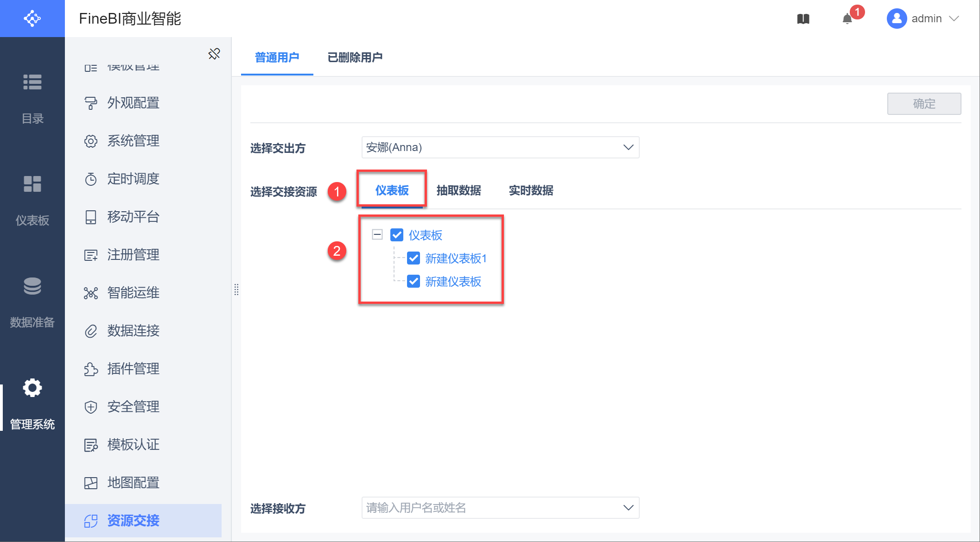Image resolution: width=980 pixels, height=542 pixels.
Task: Open the help book icon
Action: pos(803,19)
